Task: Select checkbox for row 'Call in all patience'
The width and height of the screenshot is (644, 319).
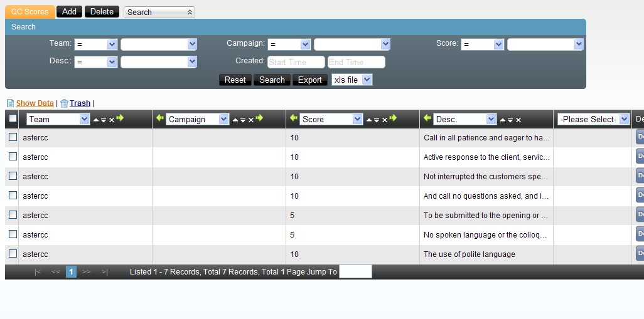Action: pyautogui.click(x=13, y=137)
